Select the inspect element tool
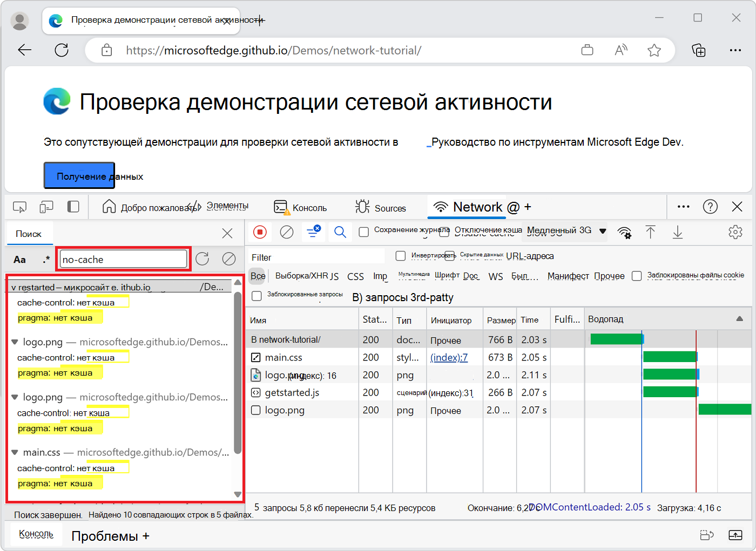The width and height of the screenshot is (756, 551). (x=20, y=207)
